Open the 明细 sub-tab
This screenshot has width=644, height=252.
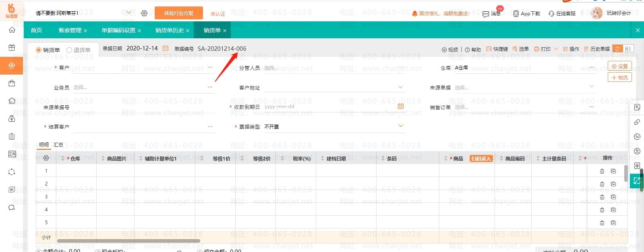coord(43,144)
